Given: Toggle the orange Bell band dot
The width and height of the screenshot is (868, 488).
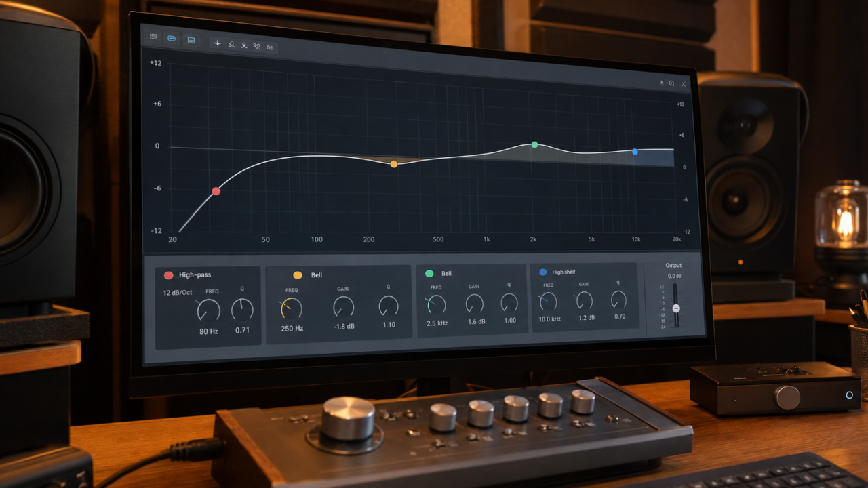Looking at the screenshot, I should coord(298,275).
